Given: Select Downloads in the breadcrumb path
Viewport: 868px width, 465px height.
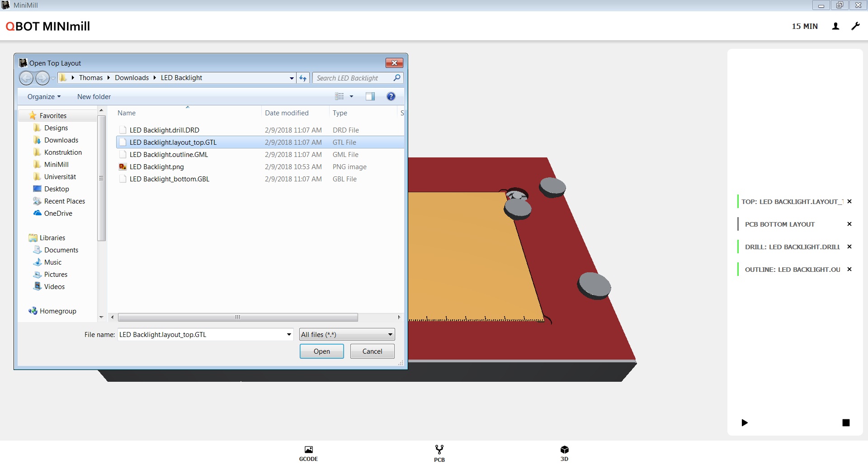Looking at the screenshot, I should [132, 78].
